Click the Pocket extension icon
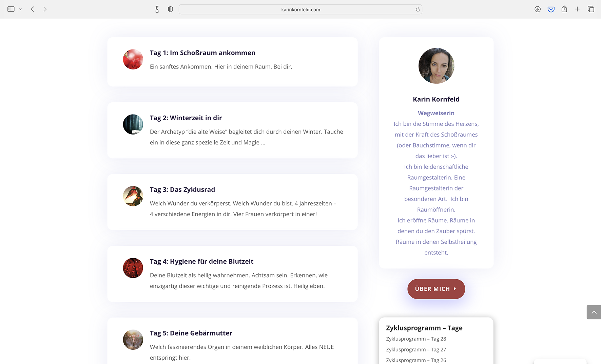601x364 pixels. 551,9
